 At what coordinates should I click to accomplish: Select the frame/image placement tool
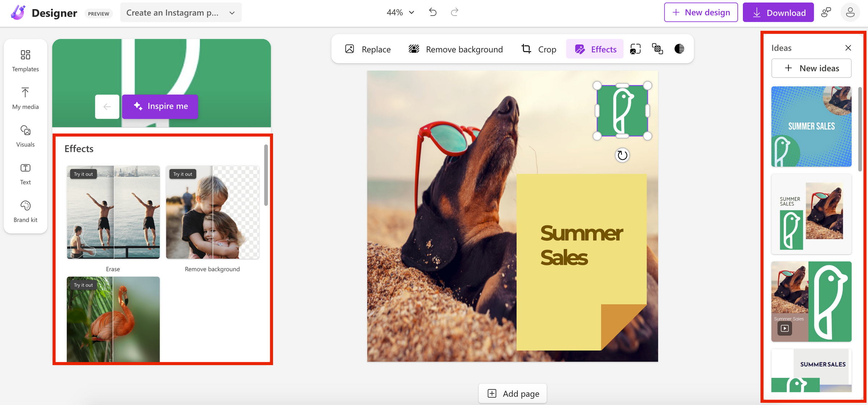click(635, 49)
